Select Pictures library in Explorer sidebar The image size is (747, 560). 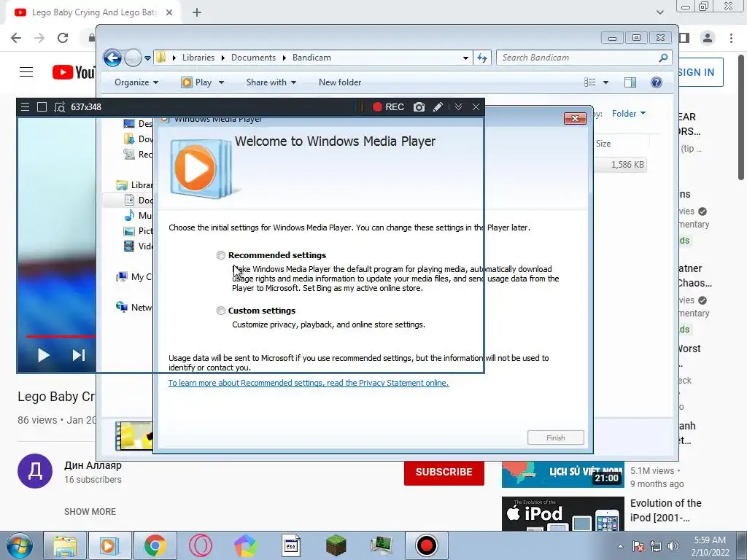[x=138, y=231]
